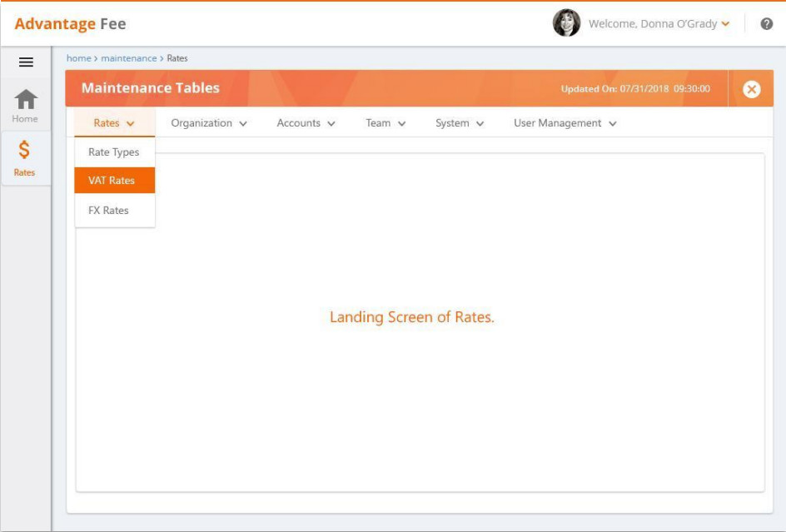
Task: Click the Advantage Fee logo
Action: point(70,23)
